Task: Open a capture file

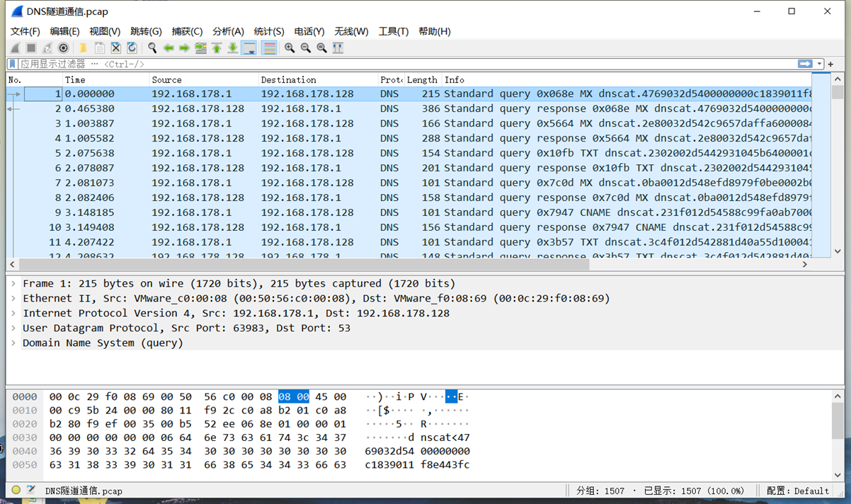Action: (83, 47)
